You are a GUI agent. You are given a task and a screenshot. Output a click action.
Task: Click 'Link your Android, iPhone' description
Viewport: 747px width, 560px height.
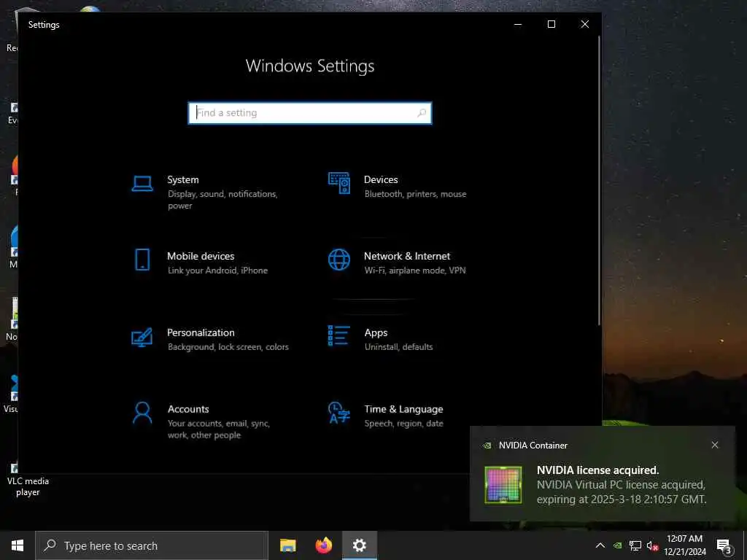click(217, 271)
